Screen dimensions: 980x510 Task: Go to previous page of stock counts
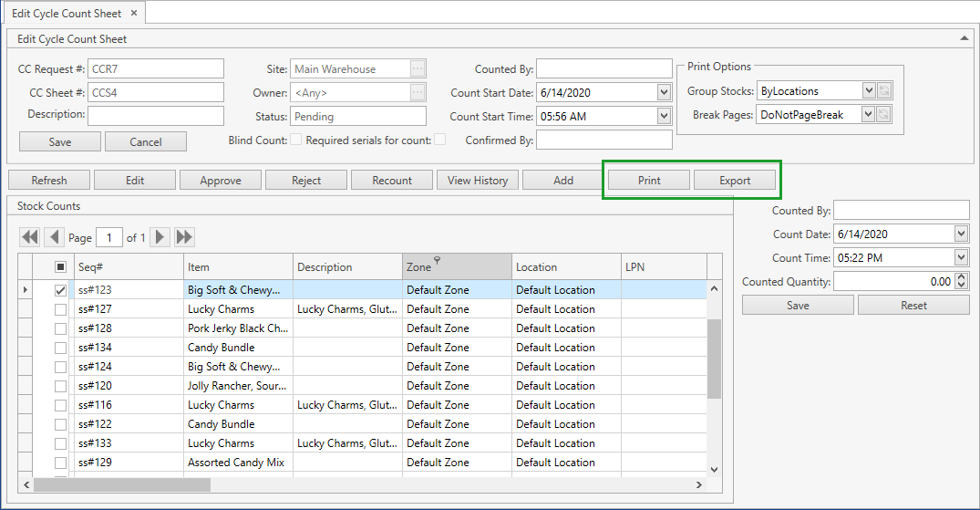pyautogui.click(x=54, y=237)
